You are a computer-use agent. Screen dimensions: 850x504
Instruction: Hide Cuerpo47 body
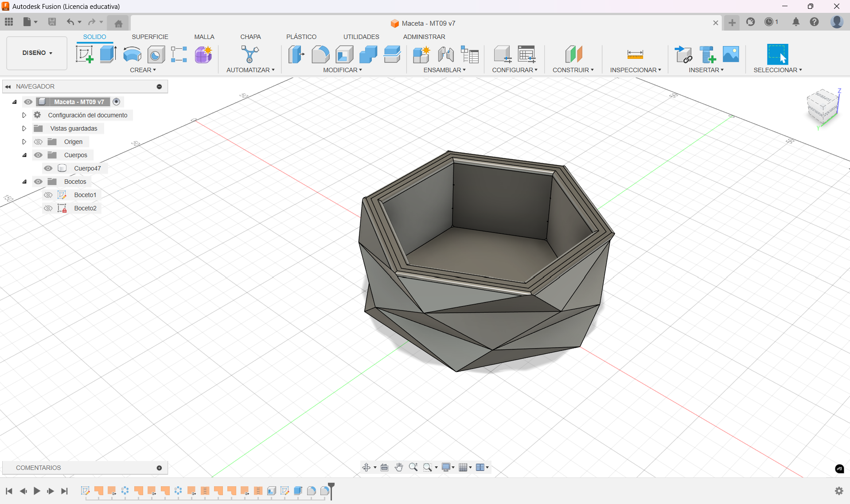(48, 168)
